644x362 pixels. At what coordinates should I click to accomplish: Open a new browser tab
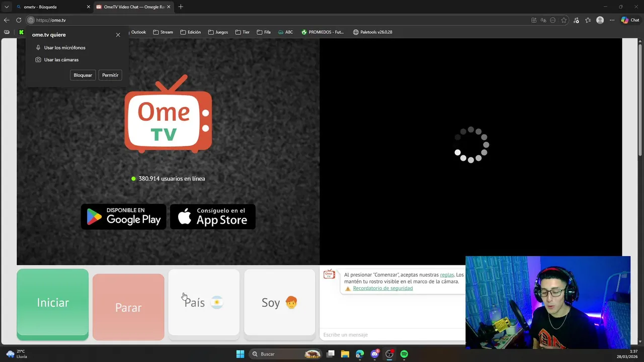[181, 7]
